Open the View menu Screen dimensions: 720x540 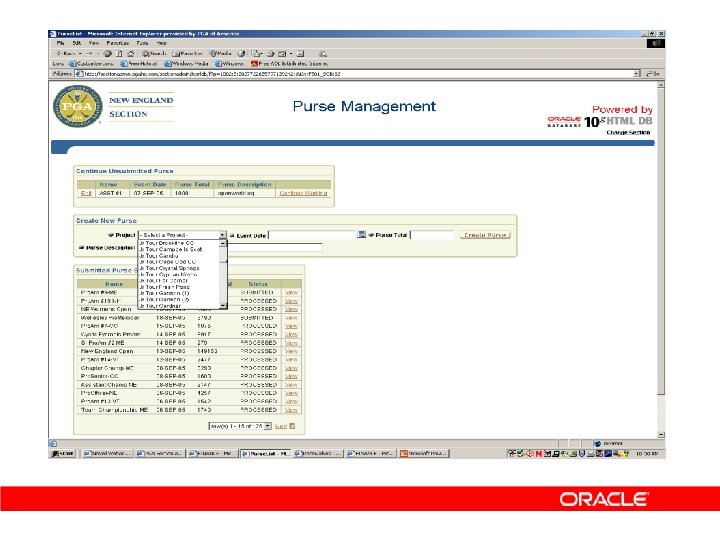click(x=94, y=43)
